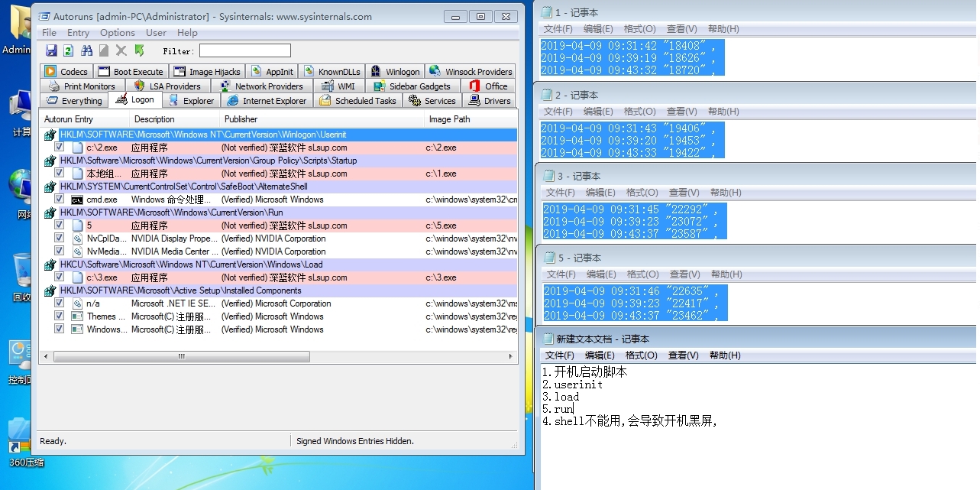This screenshot has height=490, width=980.
Task: Disable the cmd.exe SafeBoot entry checkbox
Action: (x=59, y=200)
